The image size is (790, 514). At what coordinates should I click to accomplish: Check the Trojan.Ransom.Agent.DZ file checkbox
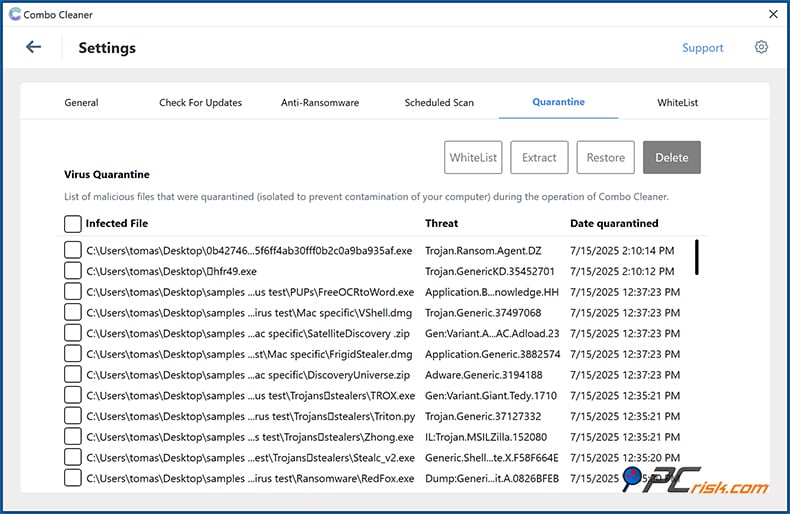coord(73,250)
